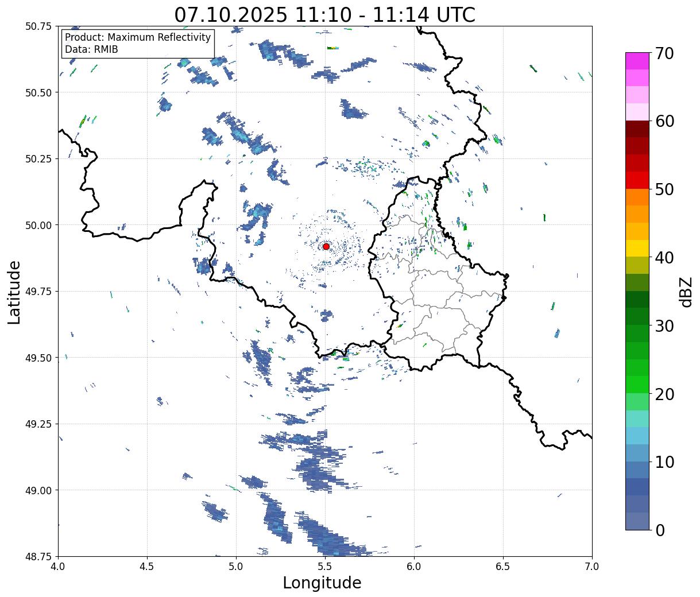Select the 'Product: Maximum Reflectivity' label
The image size is (700, 597).
(138, 37)
